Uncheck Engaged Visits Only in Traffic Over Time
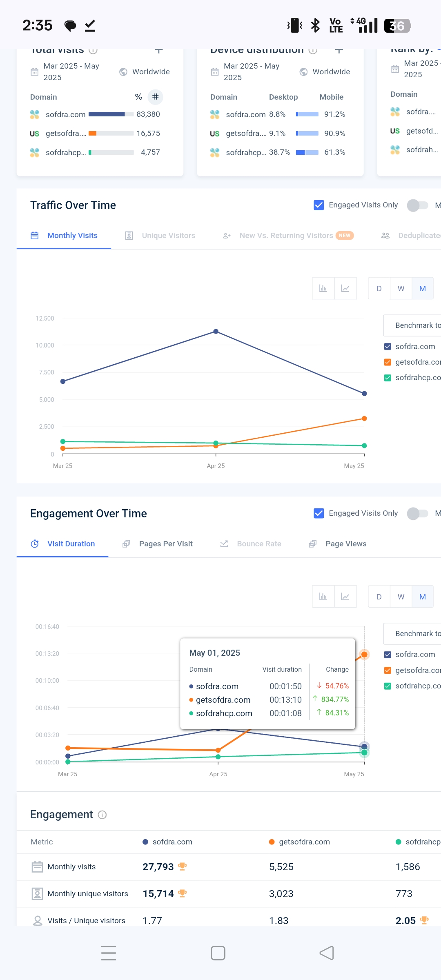Screen dimensions: 441x980 pos(318,205)
